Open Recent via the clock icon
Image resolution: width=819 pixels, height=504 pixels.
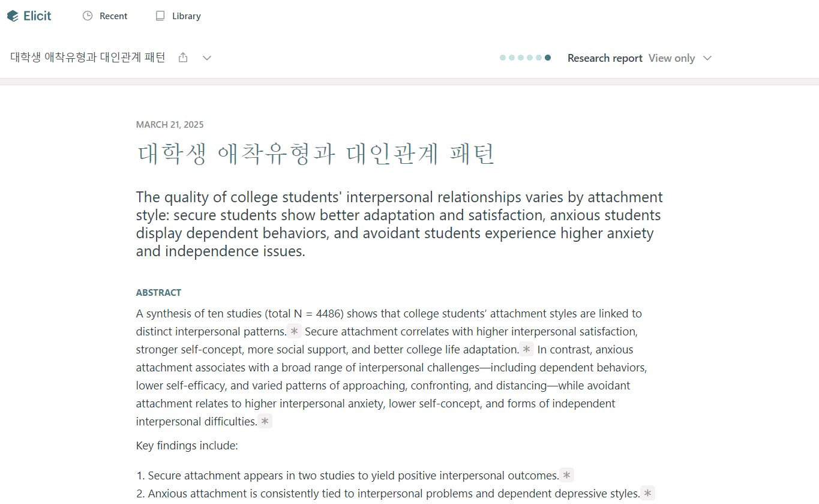88,16
